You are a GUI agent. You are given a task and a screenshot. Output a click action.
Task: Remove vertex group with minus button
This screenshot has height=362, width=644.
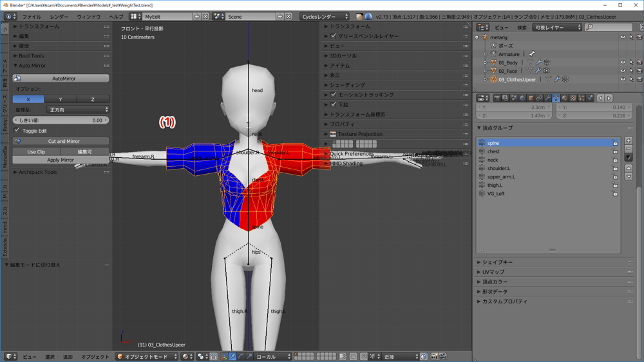tap(629, 149)
